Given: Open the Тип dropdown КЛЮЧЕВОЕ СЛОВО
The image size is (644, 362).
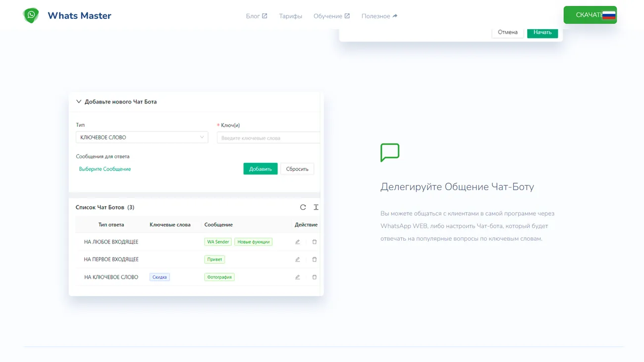Looking at the screenshot, I should pyautogui.click(x=142, y=137).
